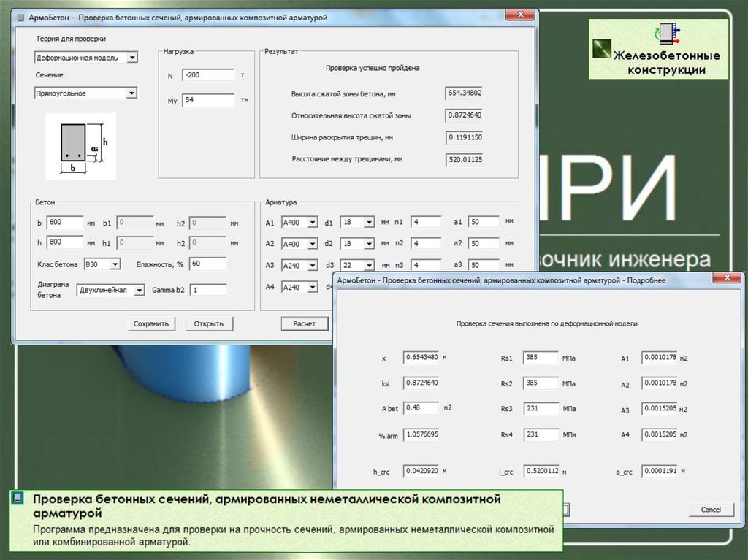Expand Диаграмма бетона Двухлинейная dropdown
The height and width of the screenshot is (560, 748).
tap(140, 290)
